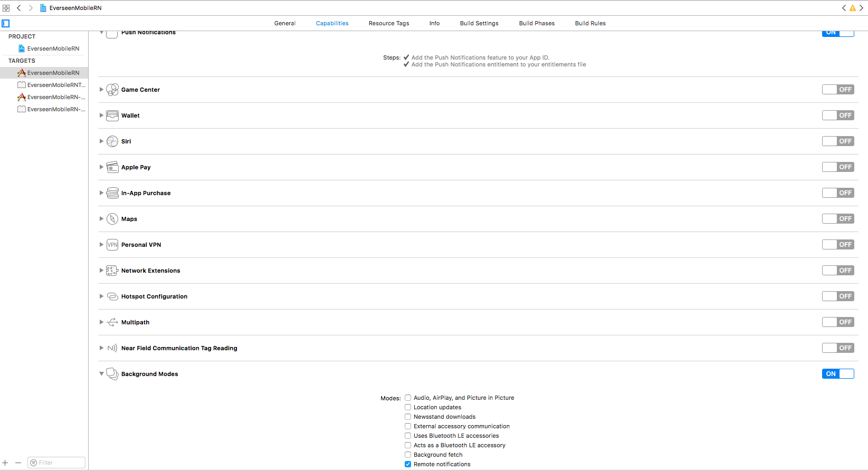Click the Background Modes icon
The image size is (868, 471).
(112, 374)
